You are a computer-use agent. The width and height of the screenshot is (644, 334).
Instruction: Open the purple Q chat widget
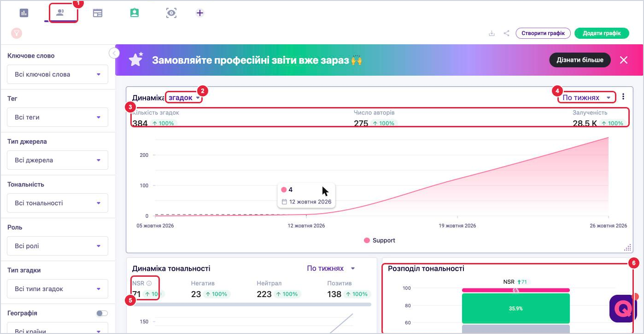click(x=623, y=309)
